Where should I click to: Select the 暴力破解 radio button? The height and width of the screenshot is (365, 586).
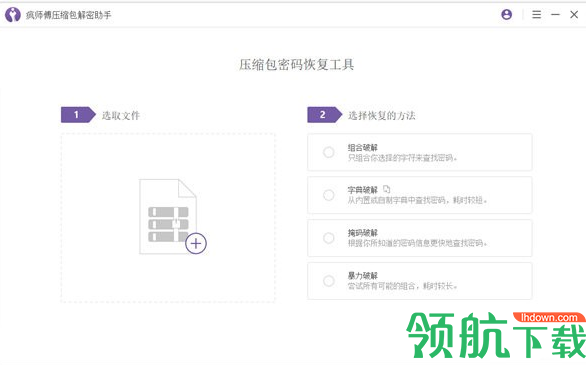(x=329, y=281)
